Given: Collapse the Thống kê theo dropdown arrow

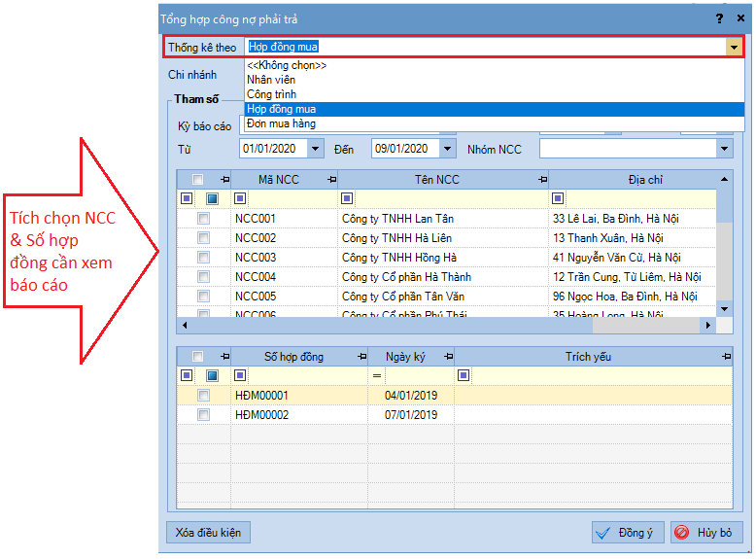Looking at the screenshot, I should click(734, 47).
